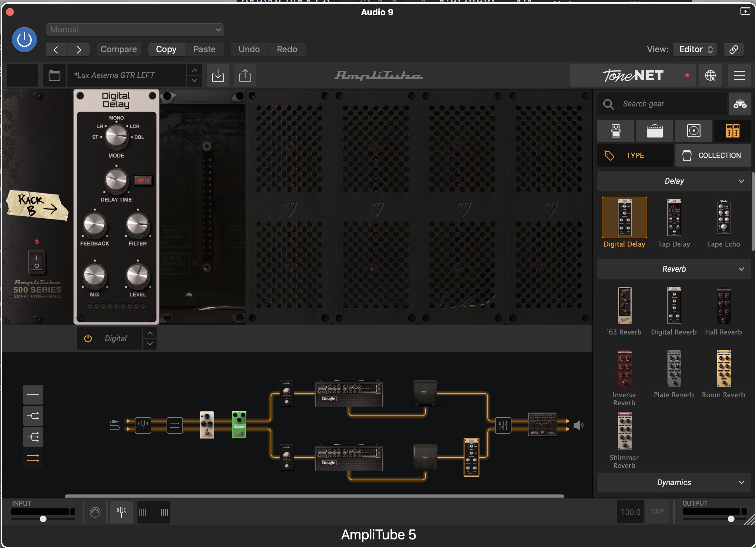Collapse the Reverb section
Screen dimensions: 756x548
(x=674, y=269)
